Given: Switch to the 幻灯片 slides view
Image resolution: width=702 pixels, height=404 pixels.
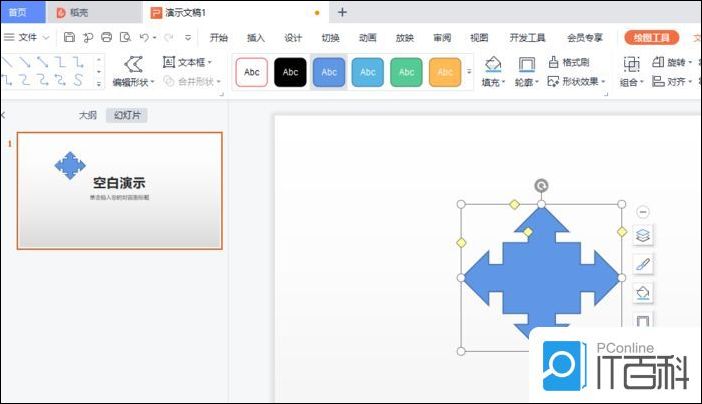Looking at the screenshot, I should click(127, 115).
